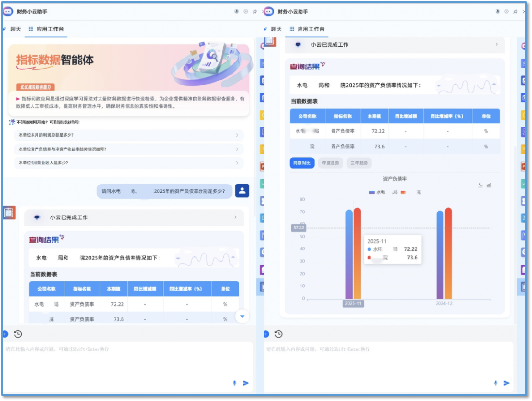Click the smiley feedback icon in the left window header

[x=246, y=11]
